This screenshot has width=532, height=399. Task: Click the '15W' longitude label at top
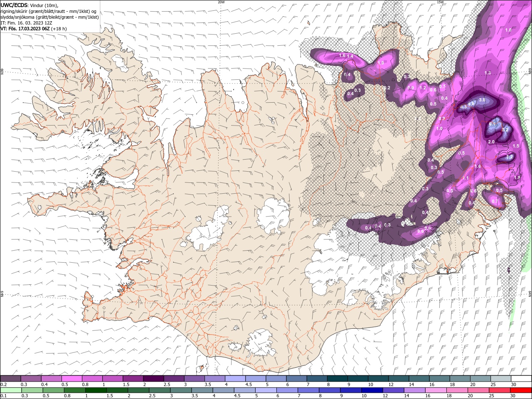point(440,2)
